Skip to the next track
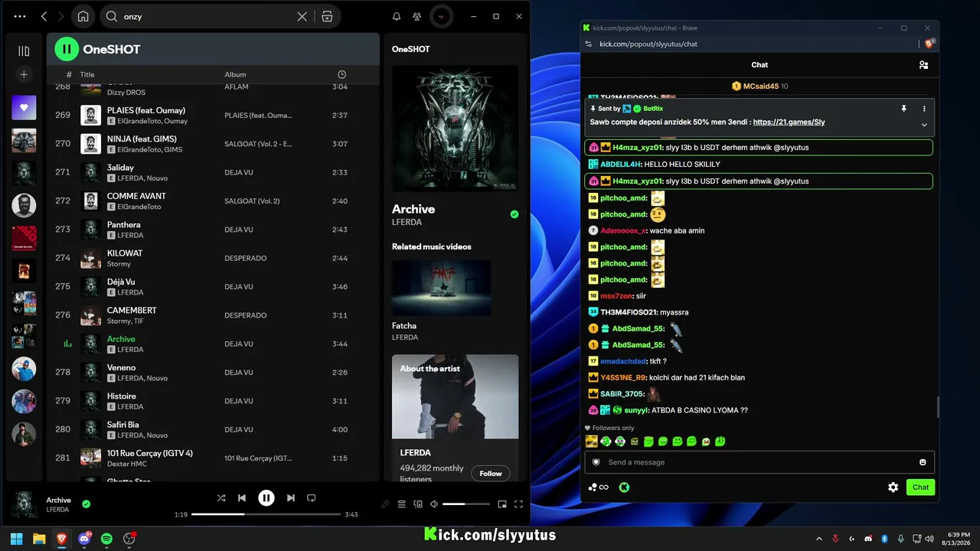This screenshot has height=551, width=980. click(x=290, y=498)
